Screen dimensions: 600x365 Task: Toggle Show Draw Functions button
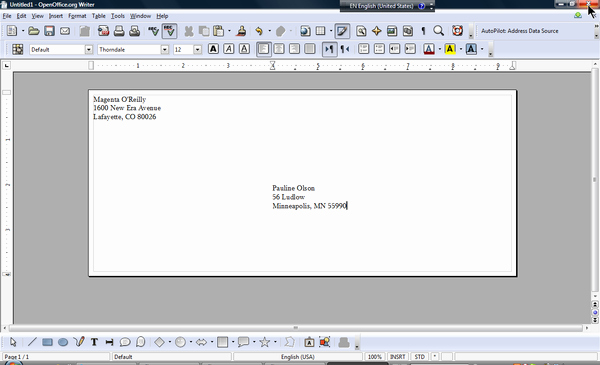point(342,31)
